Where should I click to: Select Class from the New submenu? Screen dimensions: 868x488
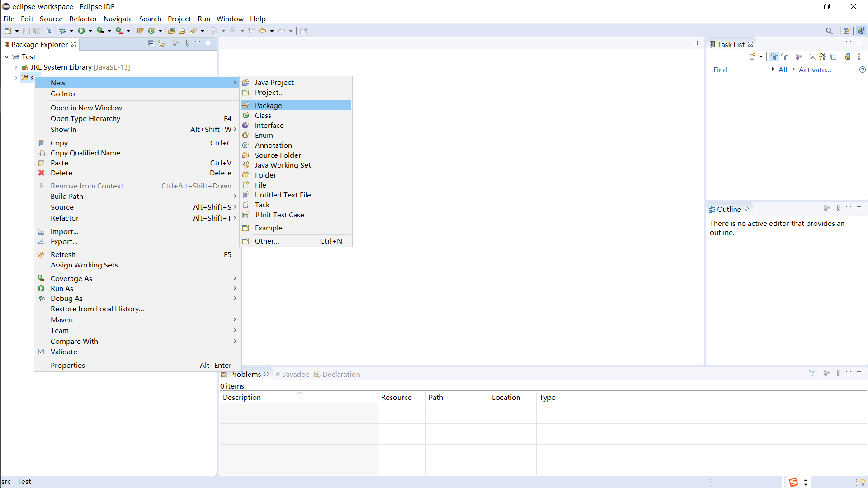point(263,116)
